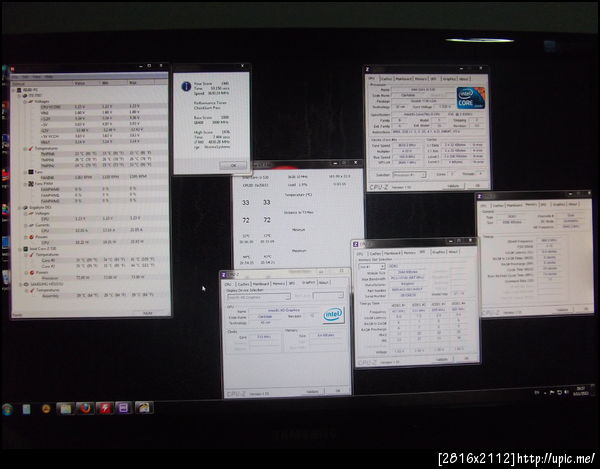Collapse the top Voltages group under ITE sensor

(x=25, y=102)
